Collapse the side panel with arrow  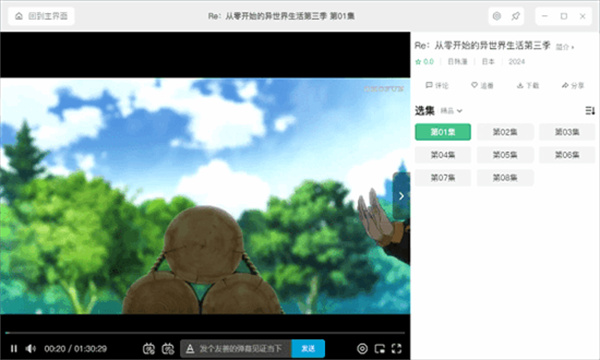[401, 196]
